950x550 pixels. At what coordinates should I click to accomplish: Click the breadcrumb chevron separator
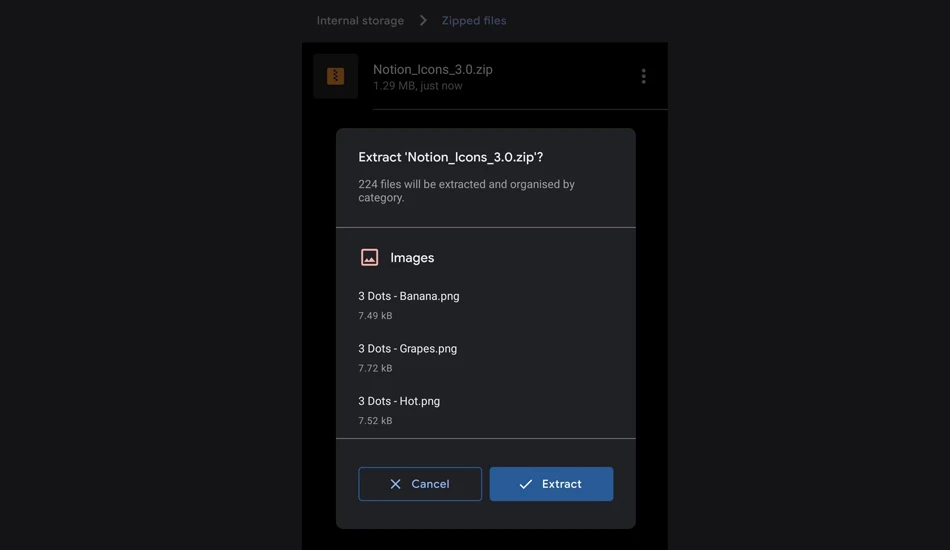[423, 21]
